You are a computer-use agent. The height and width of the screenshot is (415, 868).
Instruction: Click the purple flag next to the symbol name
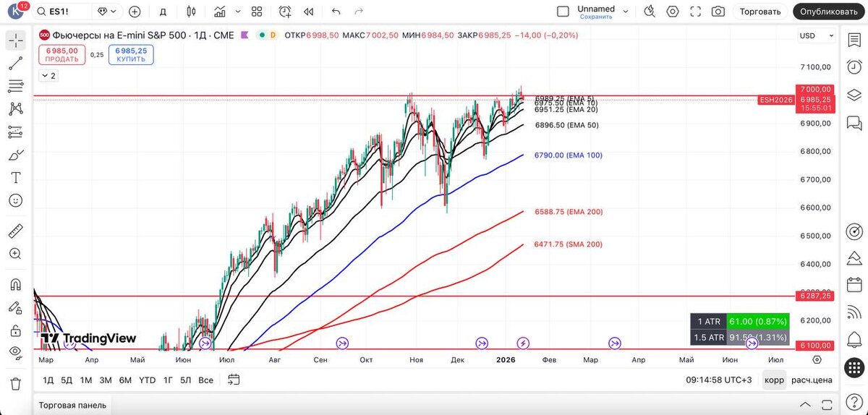click(x=246, y=35)
